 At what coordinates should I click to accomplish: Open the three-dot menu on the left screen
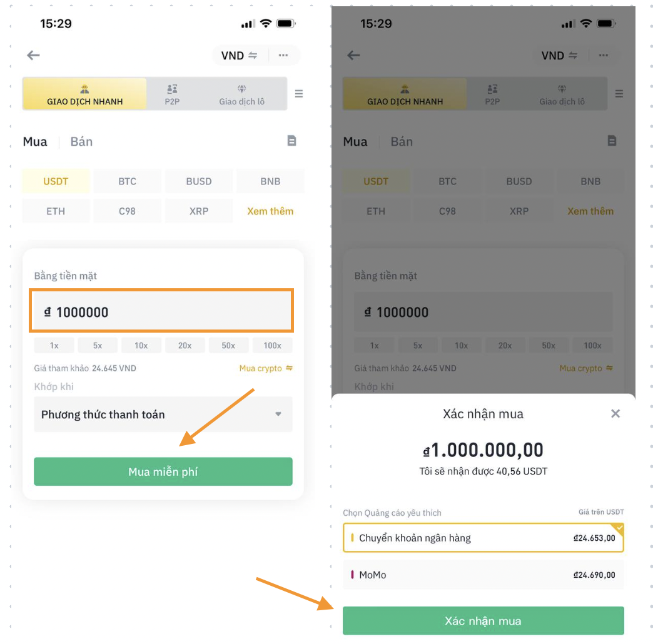click(283, 55)
